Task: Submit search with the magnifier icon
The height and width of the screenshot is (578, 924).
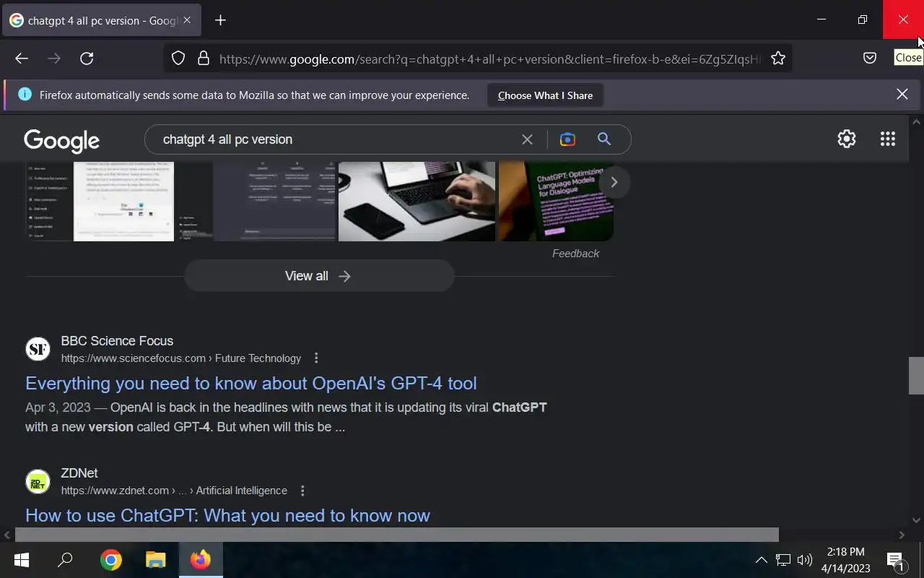Action: pyautogui.click(x=604, y=139)
